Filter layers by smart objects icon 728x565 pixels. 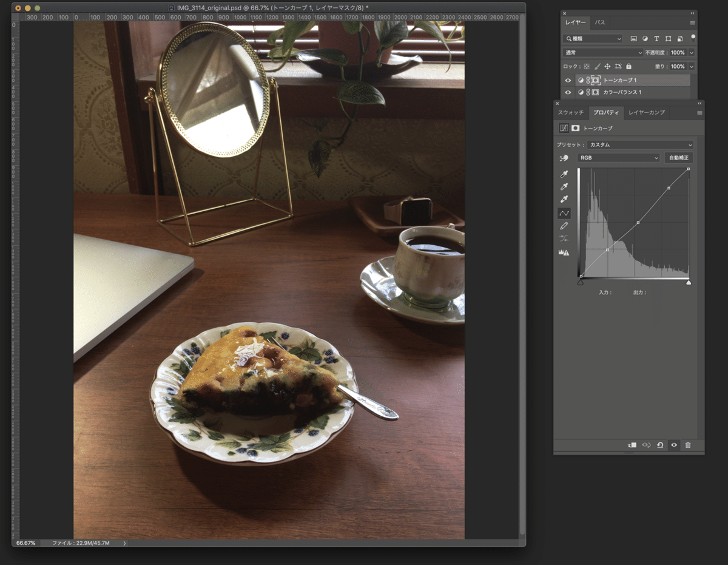pos(680,38)
